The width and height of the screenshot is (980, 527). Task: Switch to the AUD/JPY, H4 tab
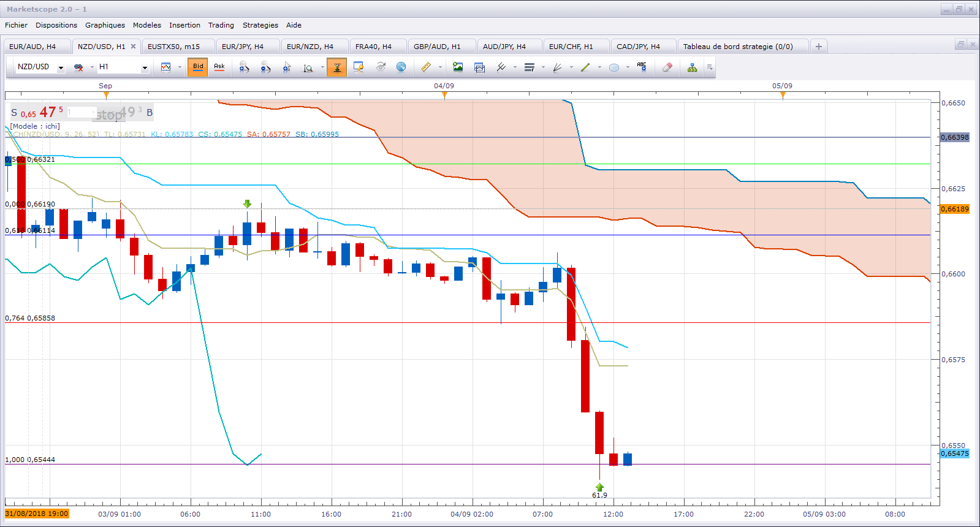coord(509,47)
